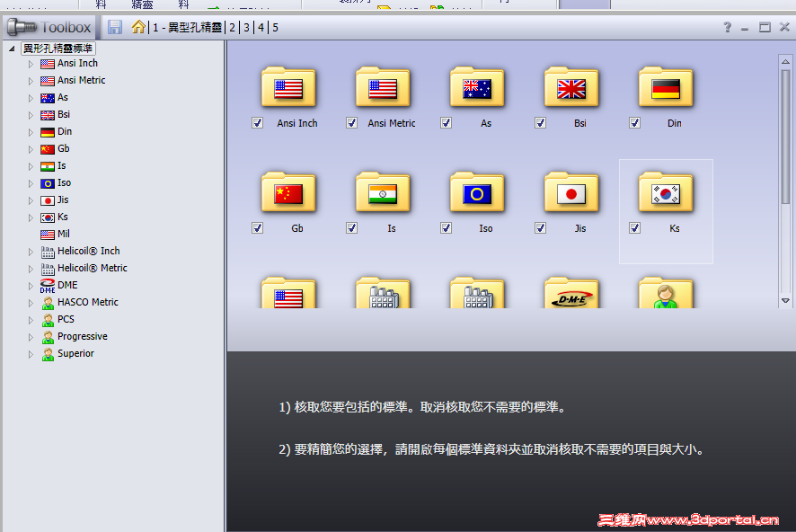This screenshot has height=532, width=796.
Task: Click the save disk icon in Toolbox header
Action: point(115,27)
